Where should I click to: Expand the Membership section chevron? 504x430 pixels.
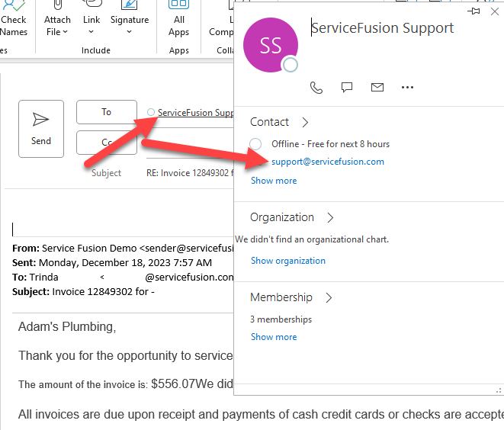point(328,297)
